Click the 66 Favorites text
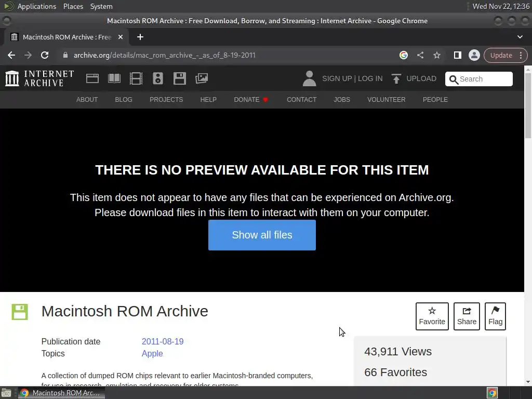The width and height of the screenshot is (532, 399). 395,372
